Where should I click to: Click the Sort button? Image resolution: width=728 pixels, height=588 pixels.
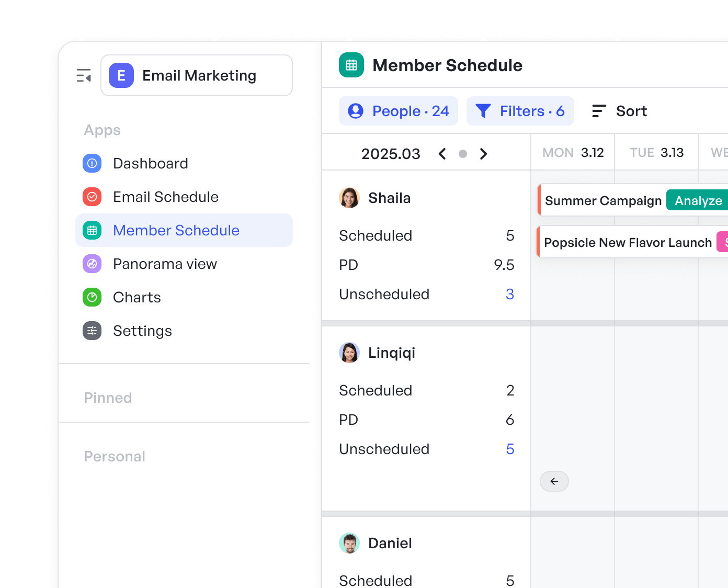pos(619,111)
